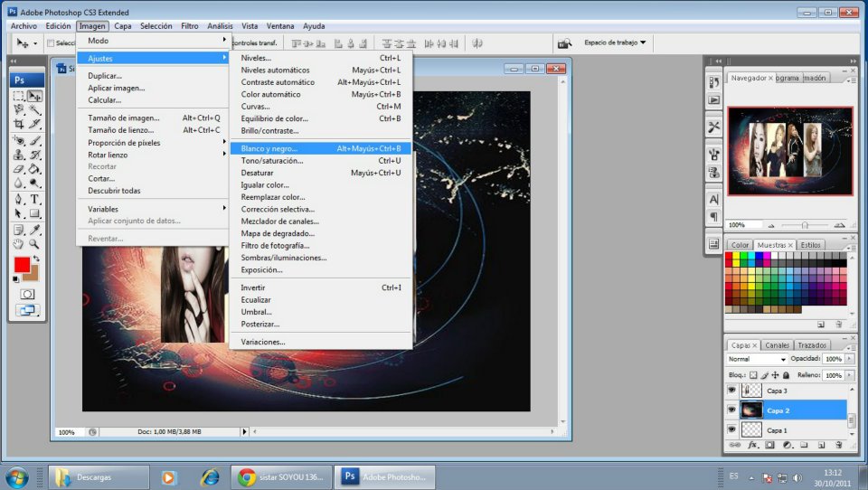Select the Lasso tool
The image size is (868, 490).
pos(19,109)
